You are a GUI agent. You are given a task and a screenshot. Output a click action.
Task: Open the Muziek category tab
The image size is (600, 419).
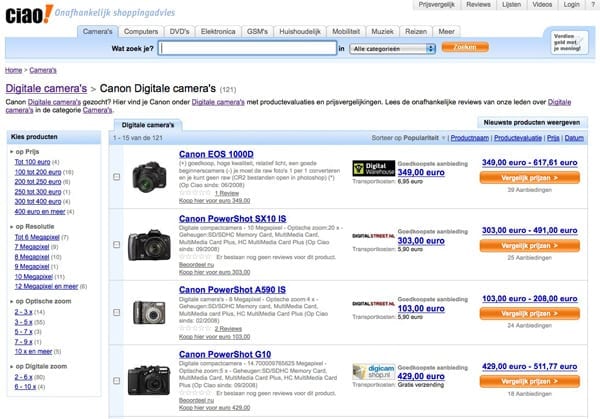tap(382, 31)
